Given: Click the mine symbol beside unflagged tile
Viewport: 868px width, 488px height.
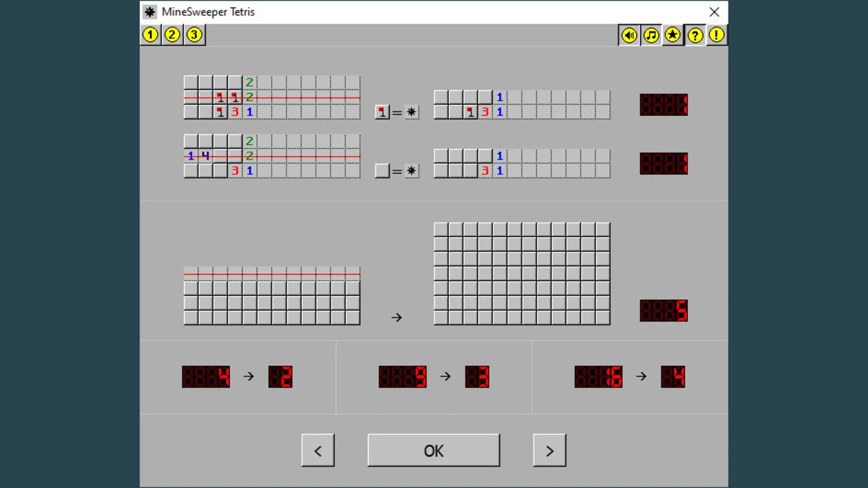Looking at the screenshot, I should tap(411, 171).
